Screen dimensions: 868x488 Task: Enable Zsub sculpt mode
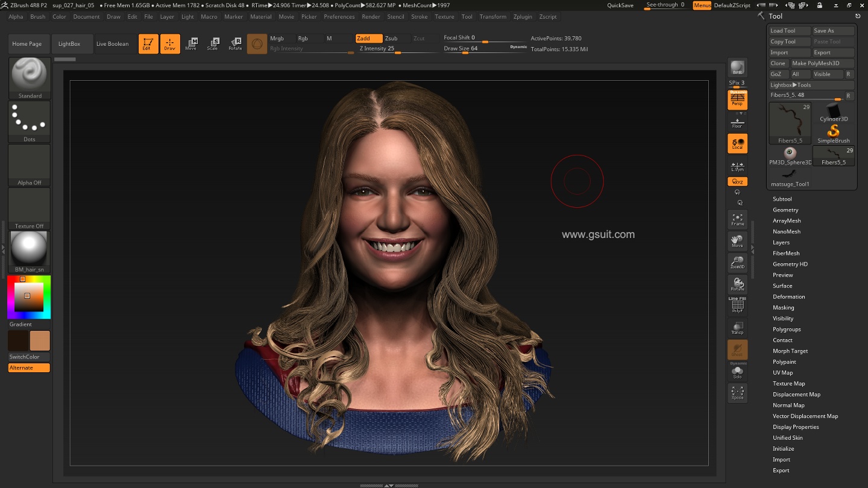[397, 38]
